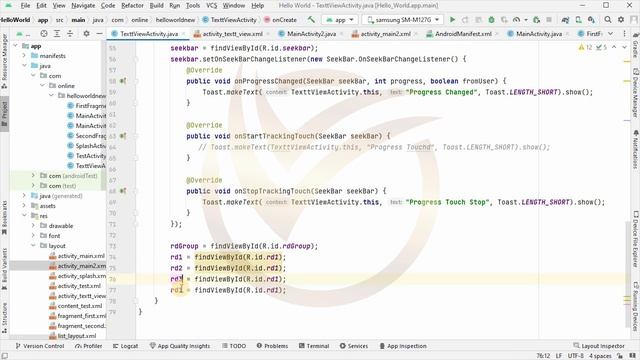The height and width of the screenshot is (360, 640).
Task: Open Search Everywhere magnifier icon
Action: click(x=608, y=19)
